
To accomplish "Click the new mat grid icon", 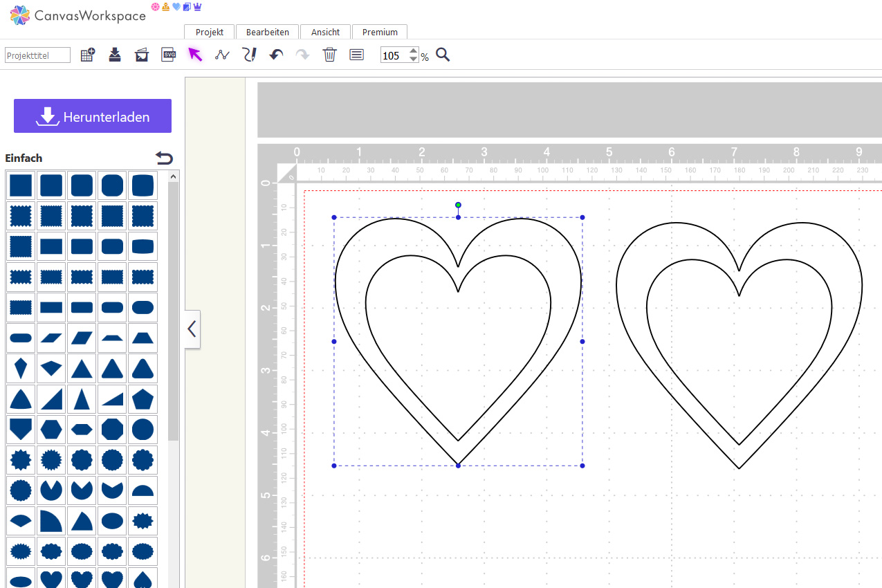I will (x=88, y=55).
